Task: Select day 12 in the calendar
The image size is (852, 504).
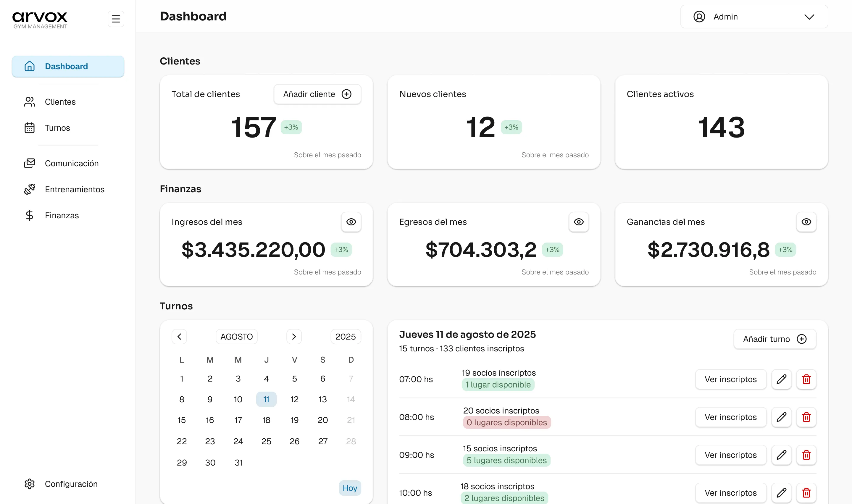Action: pos(294,399)
